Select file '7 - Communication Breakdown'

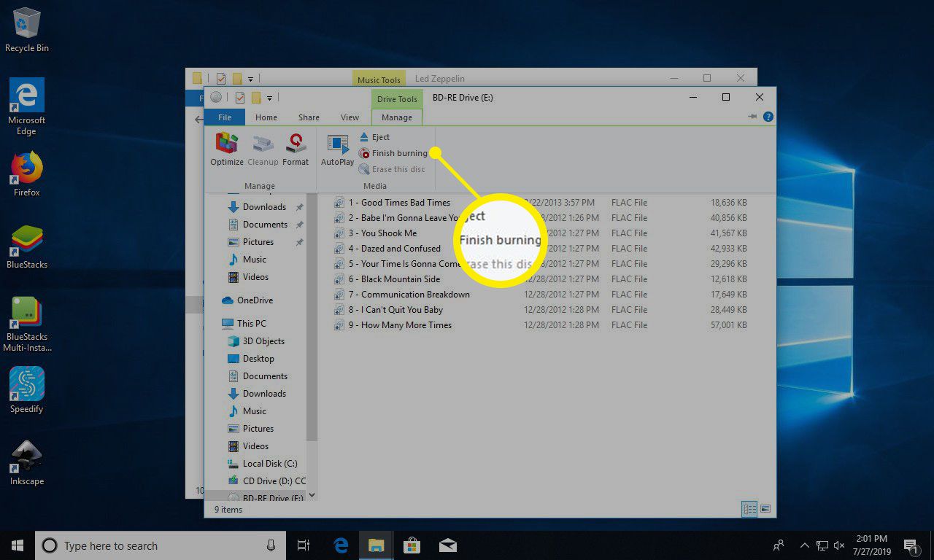[x=409, y=295]
